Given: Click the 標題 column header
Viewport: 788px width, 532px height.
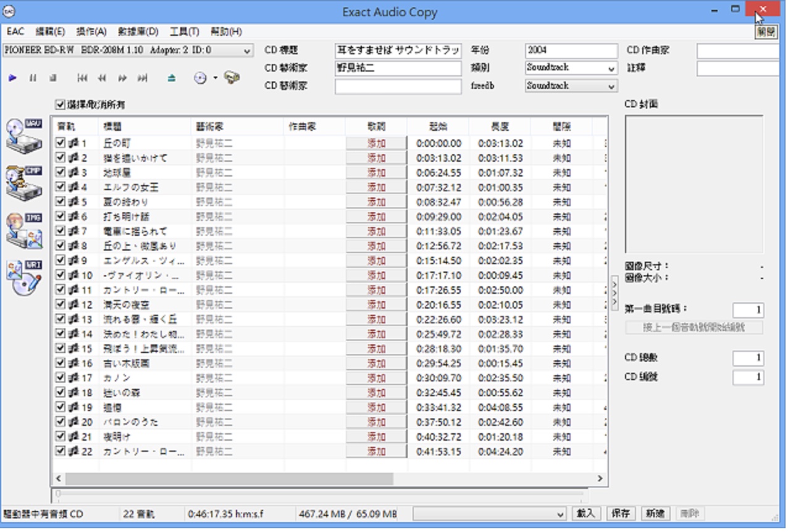Looking at the screenshot, I should (145, 127).
